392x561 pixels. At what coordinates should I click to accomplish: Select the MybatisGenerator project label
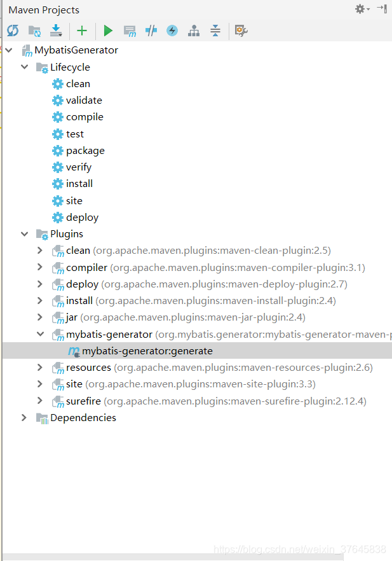[76, 50]
